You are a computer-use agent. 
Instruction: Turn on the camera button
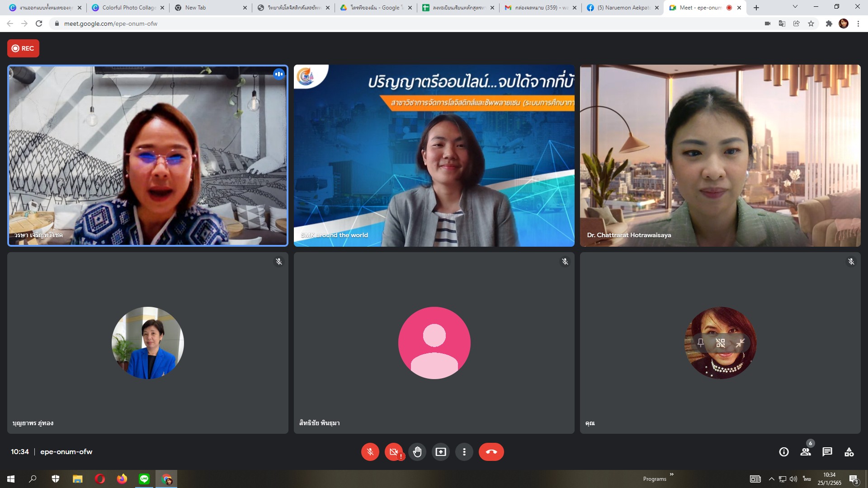(393, 452)
